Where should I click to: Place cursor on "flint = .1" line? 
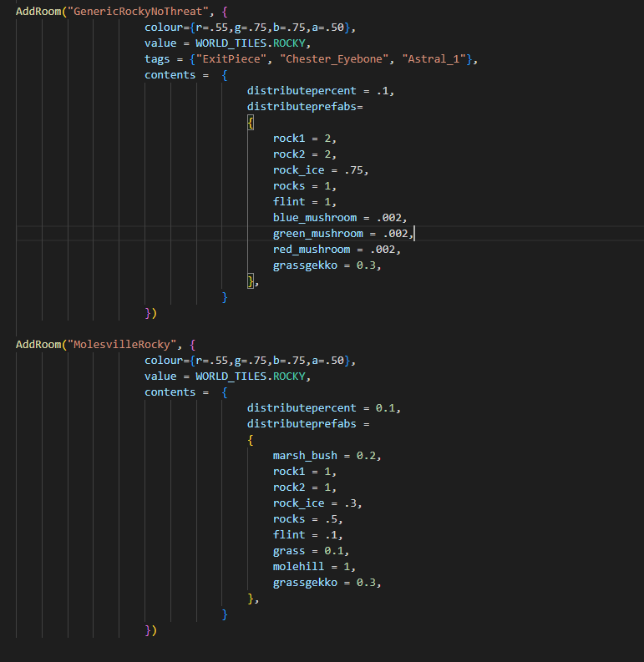click(x=307, y=534)
